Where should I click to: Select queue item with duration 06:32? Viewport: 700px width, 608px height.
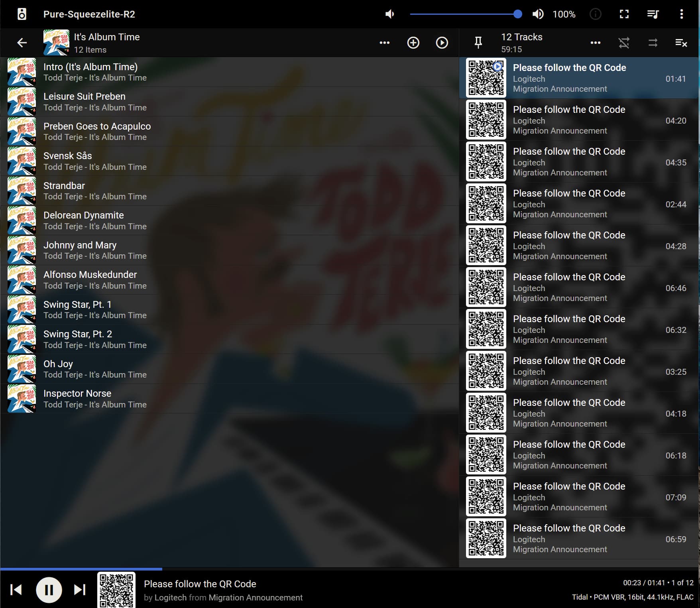(x=579, y=329)
